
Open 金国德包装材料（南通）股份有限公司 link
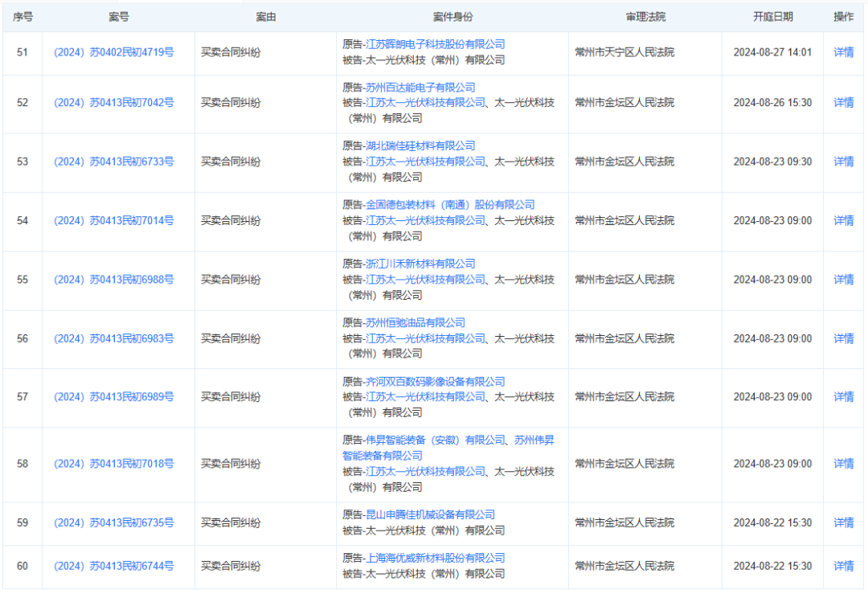pos(450,205)
